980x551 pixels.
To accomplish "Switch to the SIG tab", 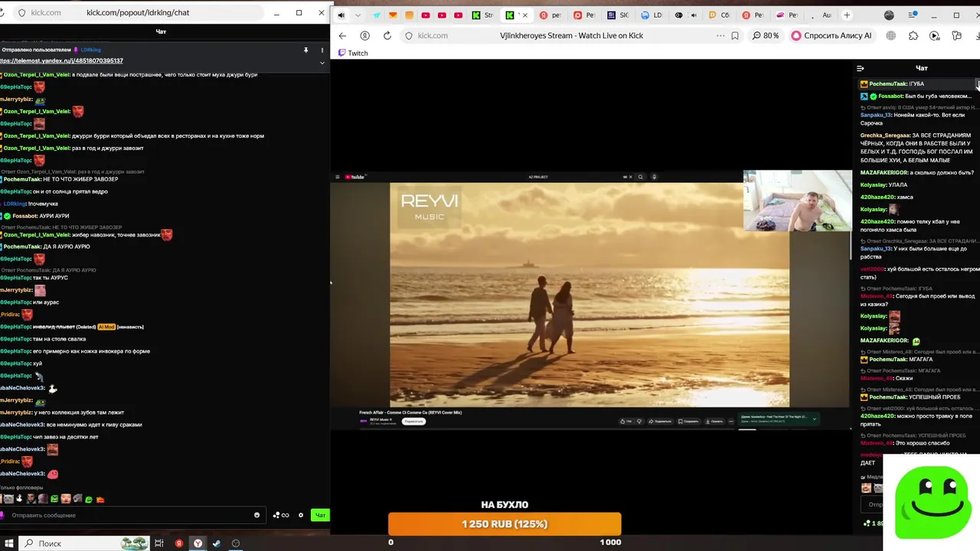I will [619, 15].
